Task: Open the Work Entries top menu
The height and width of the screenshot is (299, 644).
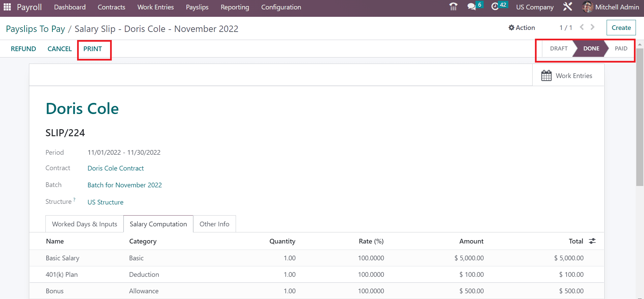Action: click(x=156, y=7)
